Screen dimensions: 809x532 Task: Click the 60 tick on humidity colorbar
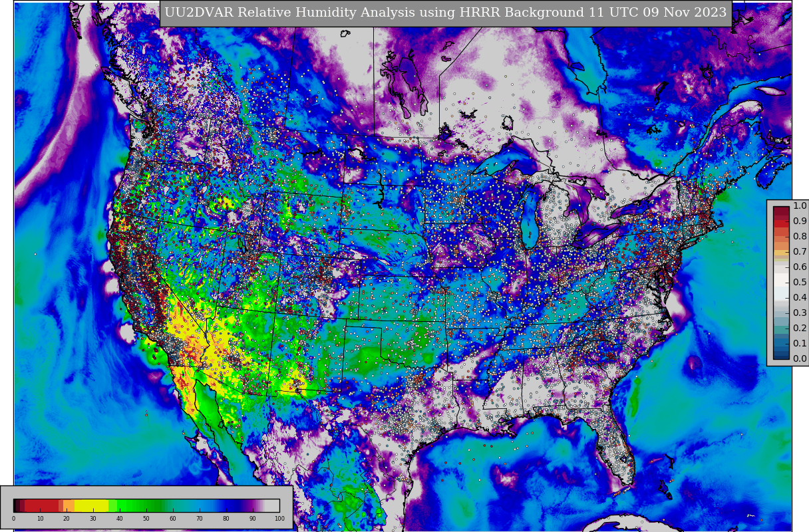pos(173,519)
